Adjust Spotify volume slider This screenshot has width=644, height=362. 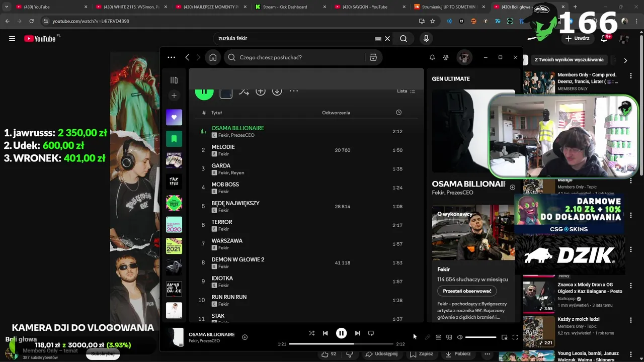pyautogui.click(x=481, y=337)
